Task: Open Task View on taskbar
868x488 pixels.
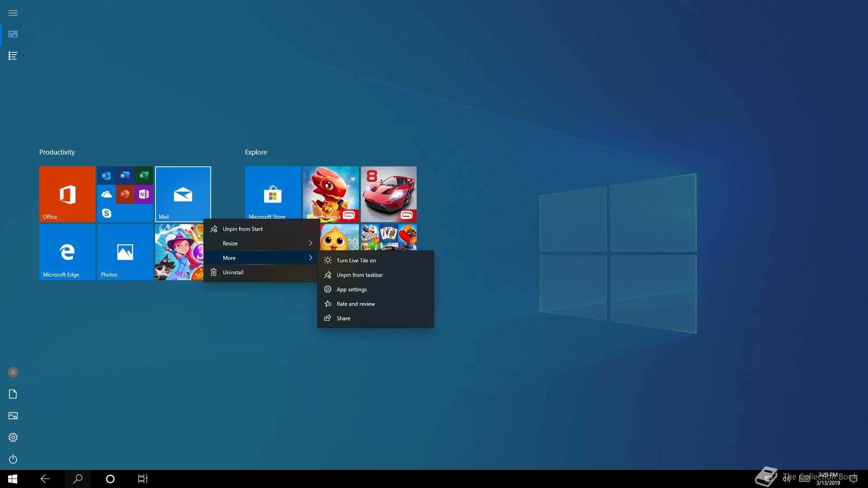Action: 143,479
